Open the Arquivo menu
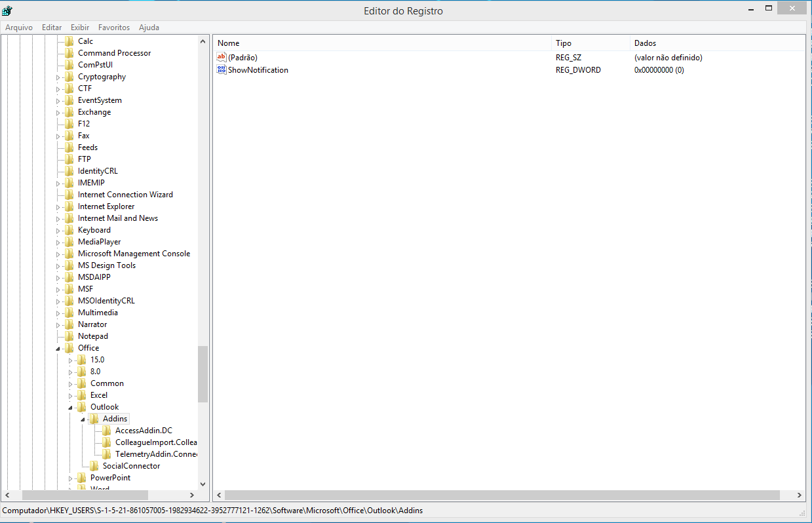This screenshot has width=812, height=523. pos(19,28)
